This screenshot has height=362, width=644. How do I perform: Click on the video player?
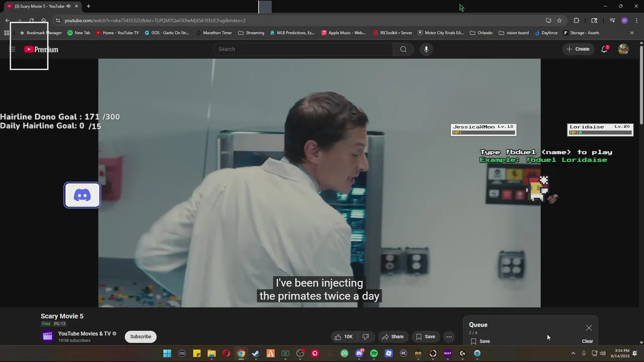tap(319, 183)
